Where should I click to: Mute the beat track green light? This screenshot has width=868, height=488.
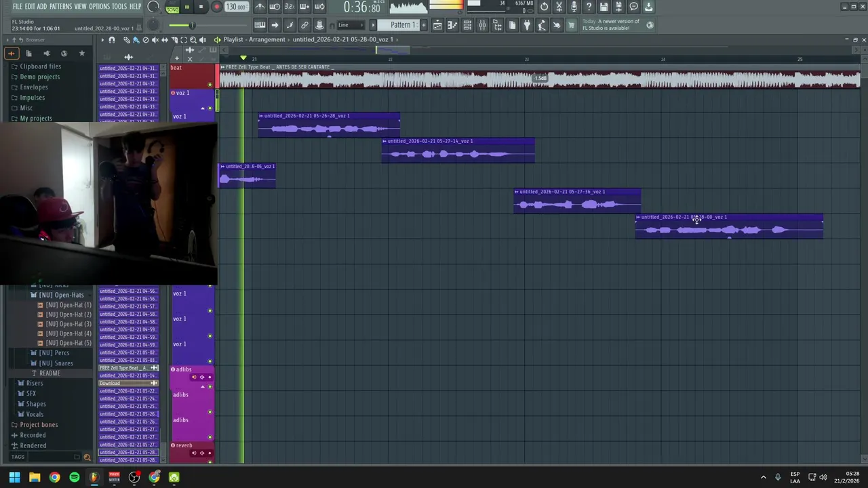[x=210, y=85]
